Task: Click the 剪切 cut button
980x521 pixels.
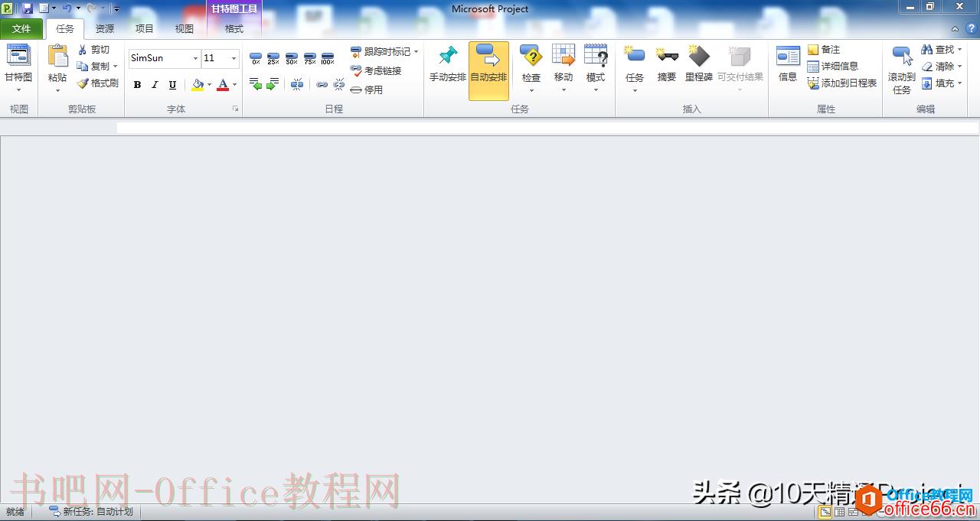Action: (x=94, y=50)
